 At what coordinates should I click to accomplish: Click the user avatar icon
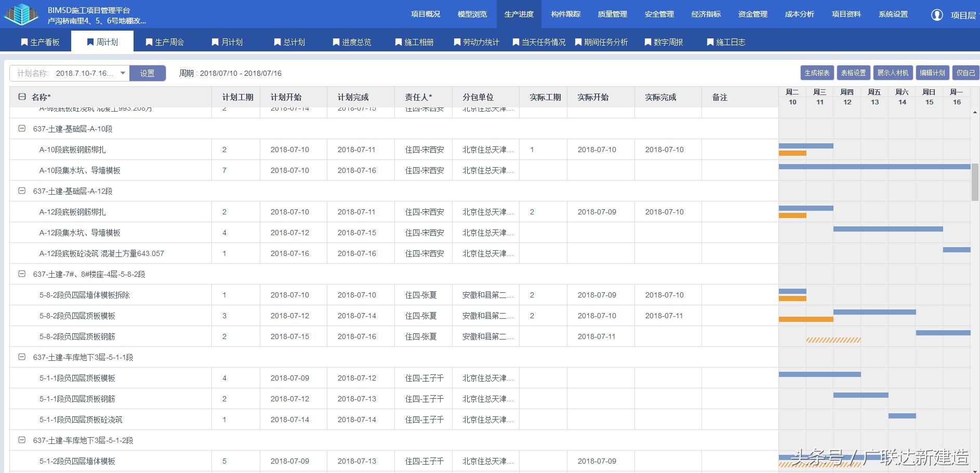point(937,15)
